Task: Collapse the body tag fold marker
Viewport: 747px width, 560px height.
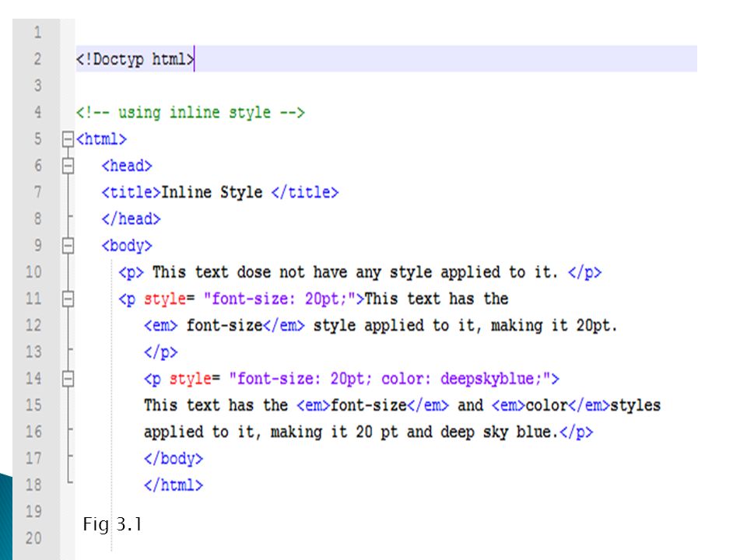Action: click(68, 246)
